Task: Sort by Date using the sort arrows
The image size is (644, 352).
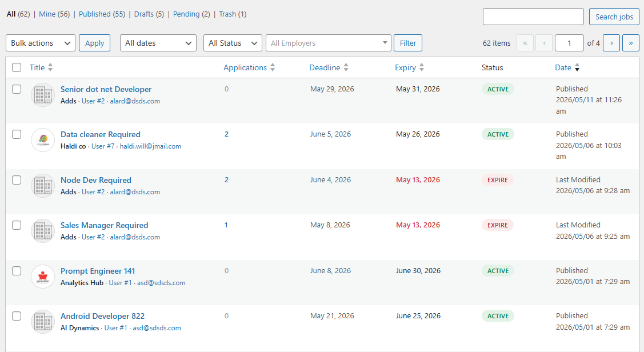Action: click(577, 67)
